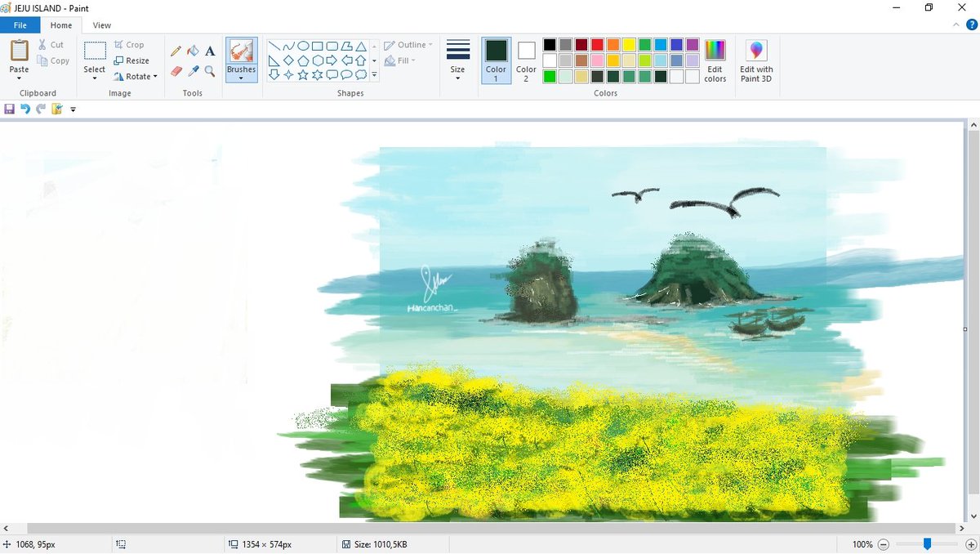Select the Pencil tool

[176, 51]
